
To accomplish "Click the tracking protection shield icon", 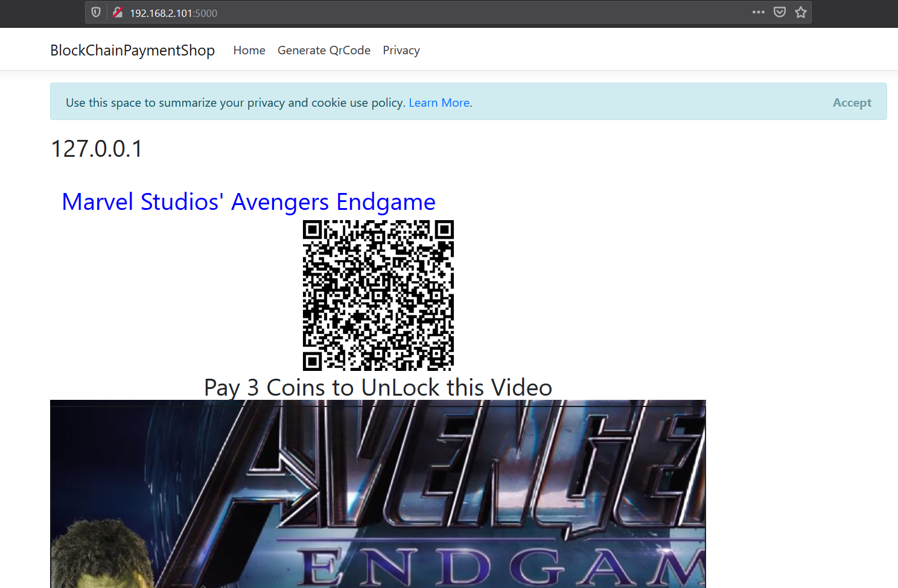I will 95,12.
